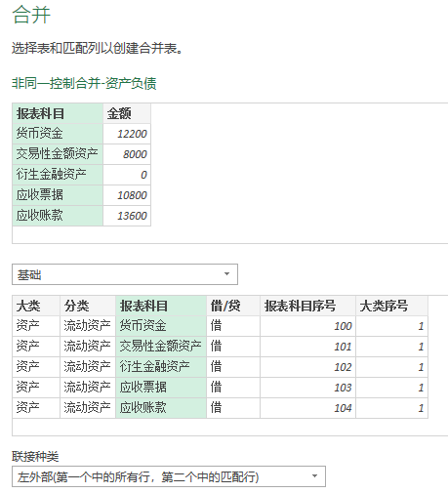Click the 102 sequence number cell
The width and height of the screenshot is (448, 493).
307,367
